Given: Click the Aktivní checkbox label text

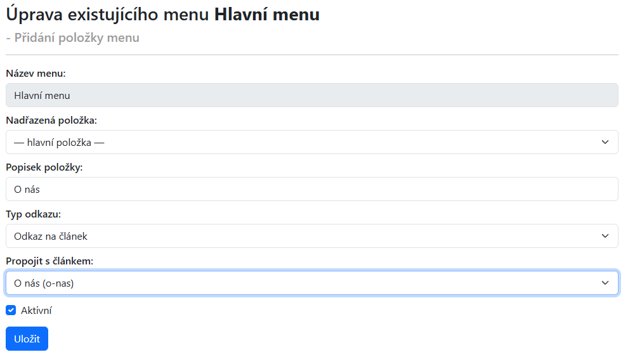Looking at the screenshot, I should 36,311.
